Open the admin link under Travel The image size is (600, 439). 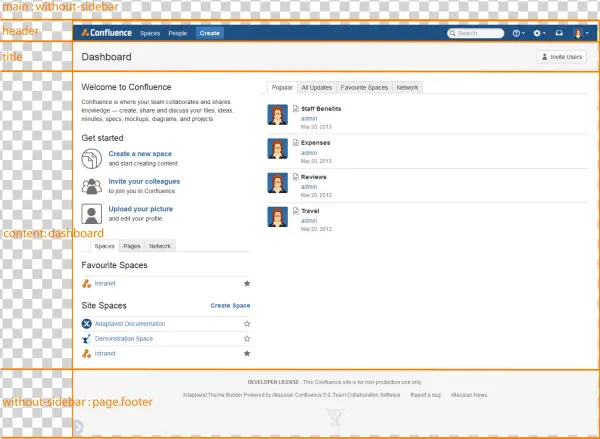309,221
